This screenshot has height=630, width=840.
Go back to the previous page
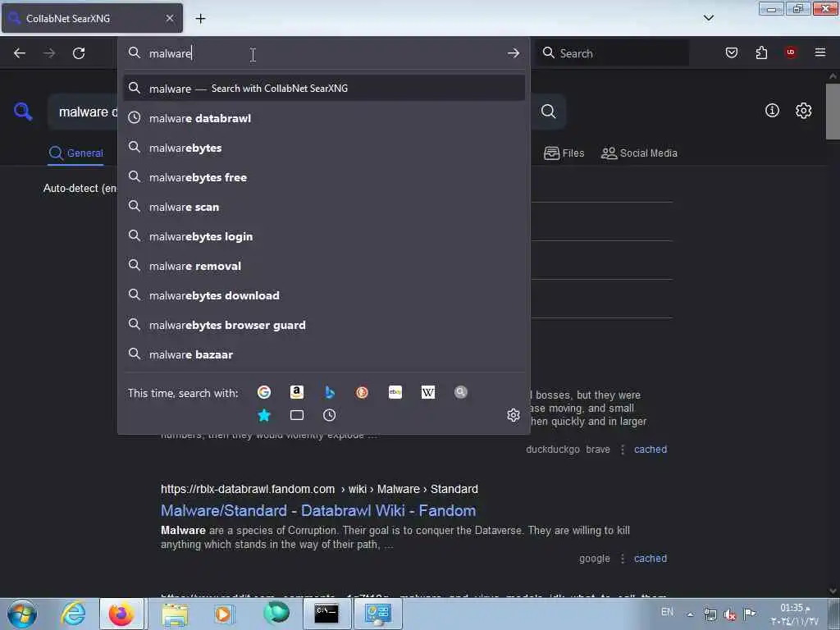(20, 53)
